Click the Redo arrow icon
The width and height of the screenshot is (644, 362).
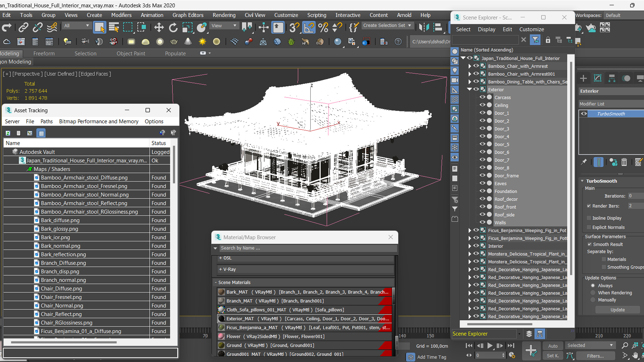tap(6, 27)
